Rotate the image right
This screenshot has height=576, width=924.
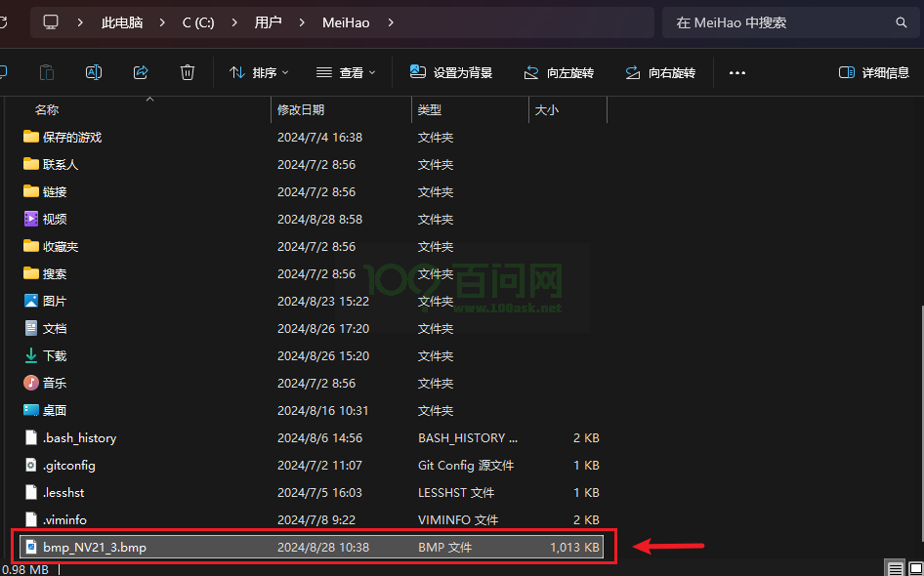coord(660,72)
